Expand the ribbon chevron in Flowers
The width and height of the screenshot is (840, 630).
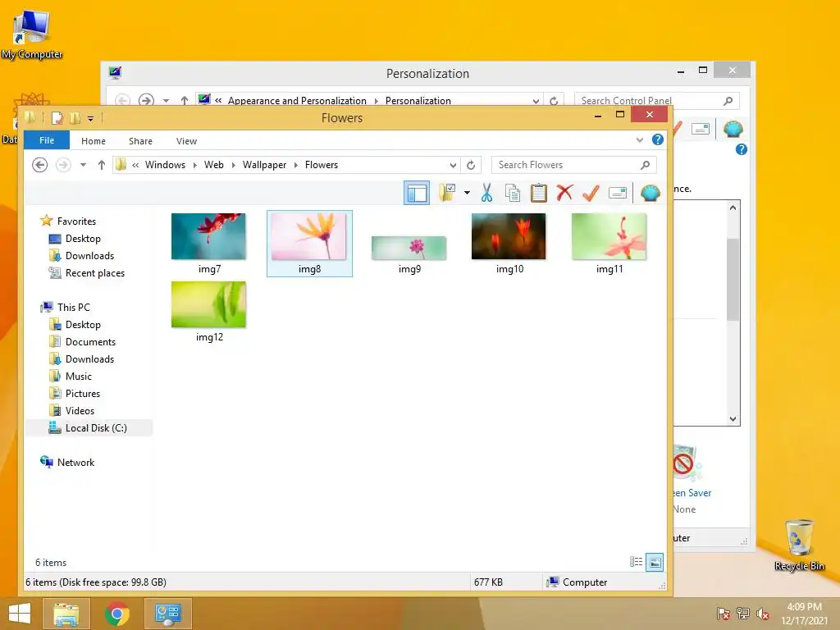coord(639,140)
